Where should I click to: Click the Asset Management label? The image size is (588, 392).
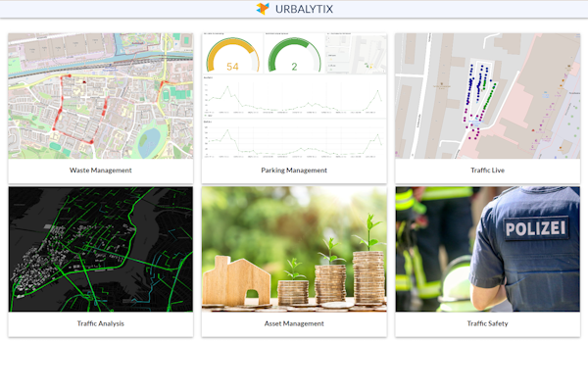coord(294,323)
